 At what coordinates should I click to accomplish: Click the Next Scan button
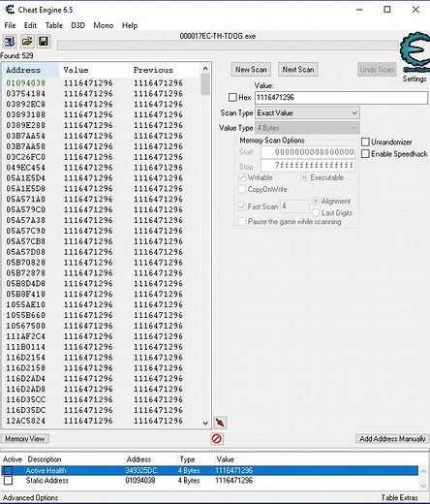(x=298, y=70)
